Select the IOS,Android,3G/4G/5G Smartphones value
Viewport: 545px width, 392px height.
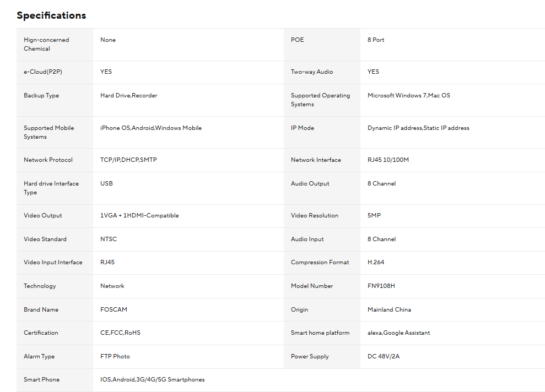tap(152, 379)
